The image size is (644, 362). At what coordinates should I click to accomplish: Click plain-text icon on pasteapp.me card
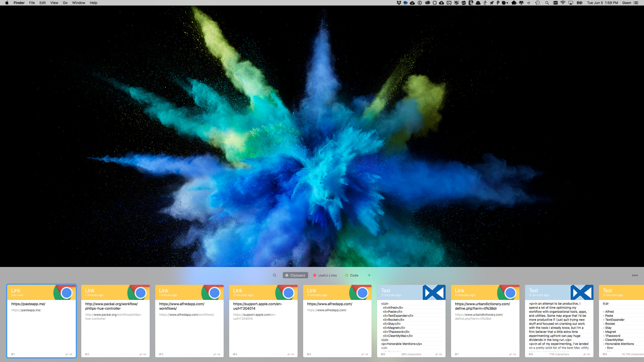[69, 354]
